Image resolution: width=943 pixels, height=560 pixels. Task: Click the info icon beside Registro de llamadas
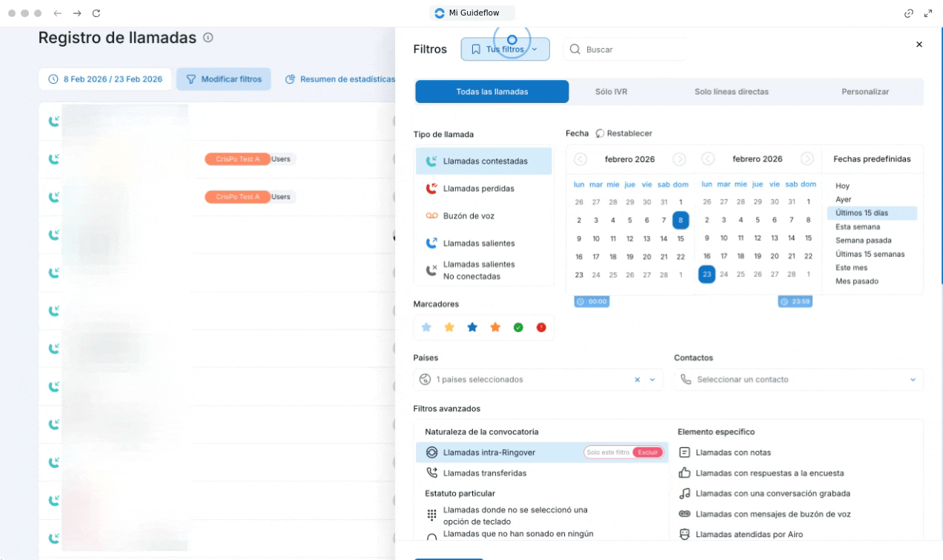click(x=208, y=38)
